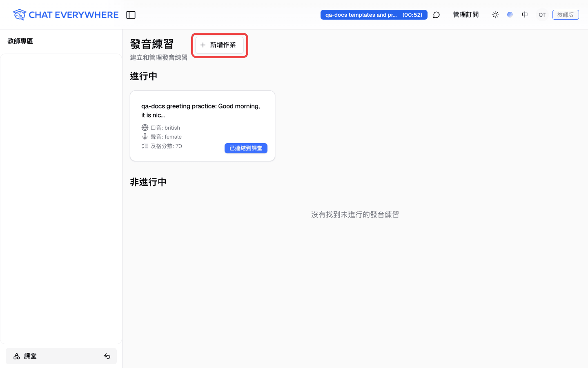This screenshot has width=588, height=368.
Task: Change language via 中 icon
Action: 525,15
